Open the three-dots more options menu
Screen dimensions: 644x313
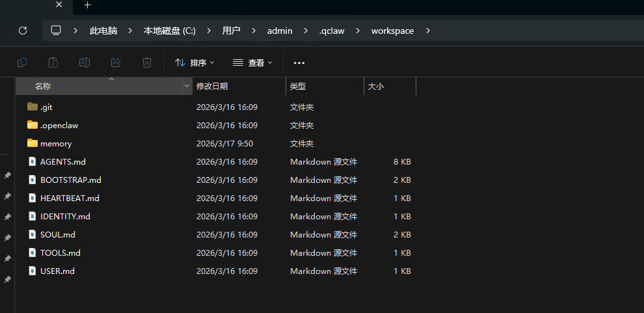(299, 63)
